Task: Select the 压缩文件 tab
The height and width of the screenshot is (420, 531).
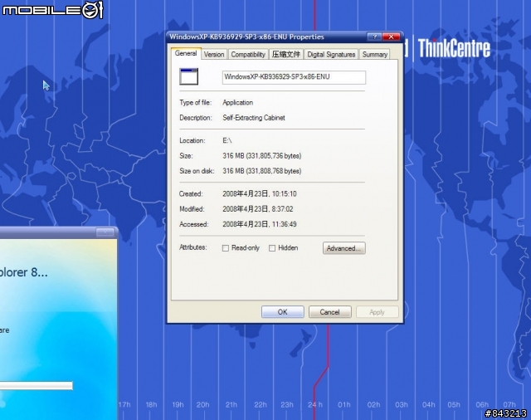Action: click(x=286, y=55)
